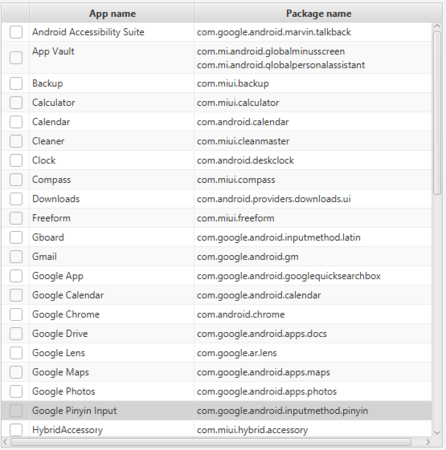
Task: Click the vertical scrollbar down arrow
Action: click(437, 433)
